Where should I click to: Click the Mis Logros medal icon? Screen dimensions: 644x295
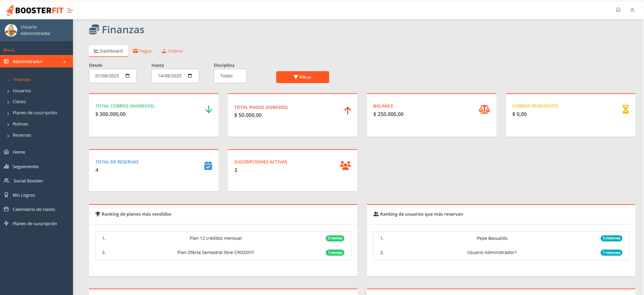6,195
